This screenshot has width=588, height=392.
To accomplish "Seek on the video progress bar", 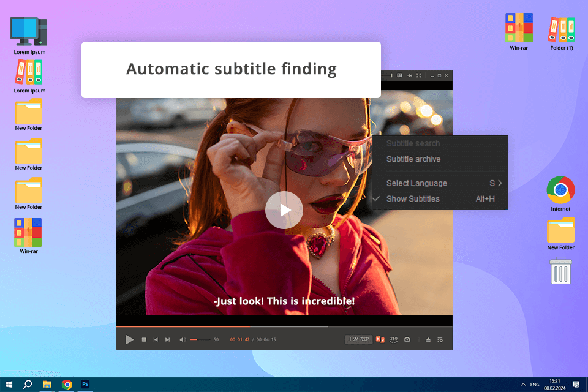I will [x=284, y=326].
